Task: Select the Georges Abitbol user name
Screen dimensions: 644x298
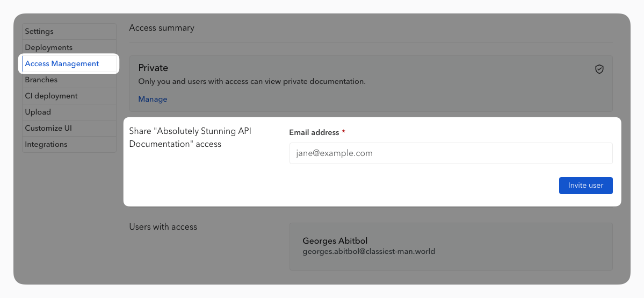Action: 335,241
